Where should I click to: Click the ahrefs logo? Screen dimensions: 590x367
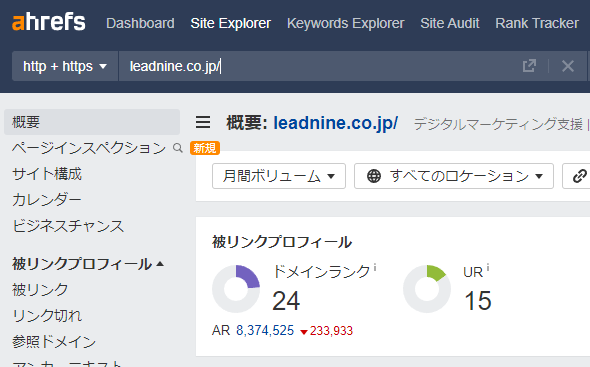pyautogui.click(x=49, y=22)
